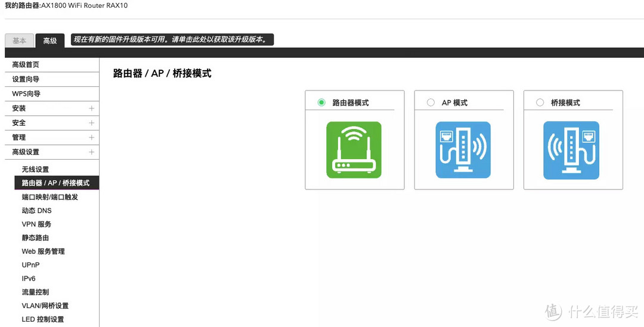Open the firmware upgrade notification banner

172,39
